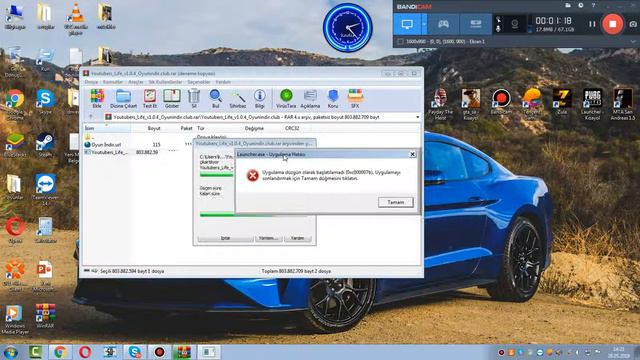The width and height of the screenshot is (640, 360).
Task: Click the Steam desktop shortcut
Action: 45,145
